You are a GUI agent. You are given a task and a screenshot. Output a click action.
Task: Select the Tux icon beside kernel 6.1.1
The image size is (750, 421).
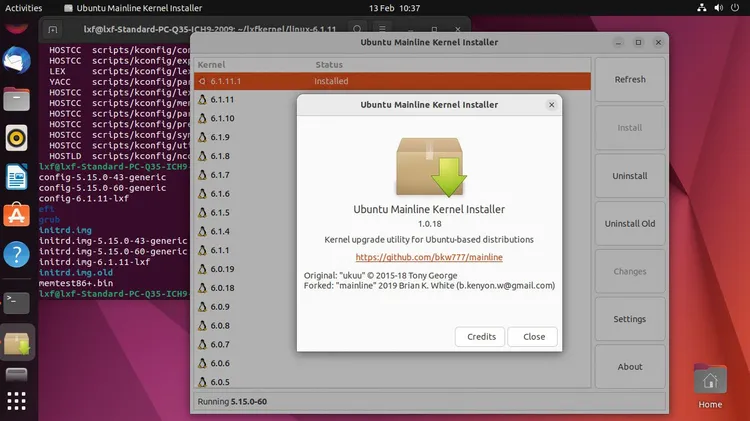(x=202, y=250)
